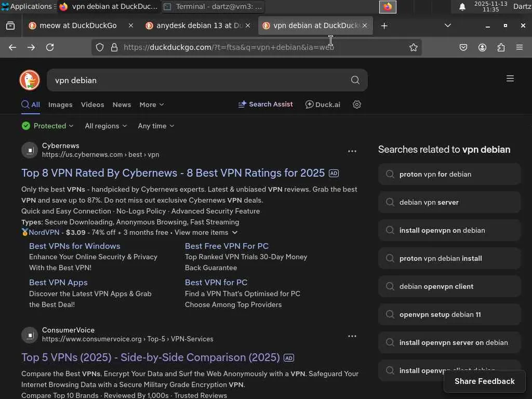The width and height of the screenshot is (532, 399).
Task: Open Protected safe search dropdown
Action: pyautogui.click(x=47, y=126)
